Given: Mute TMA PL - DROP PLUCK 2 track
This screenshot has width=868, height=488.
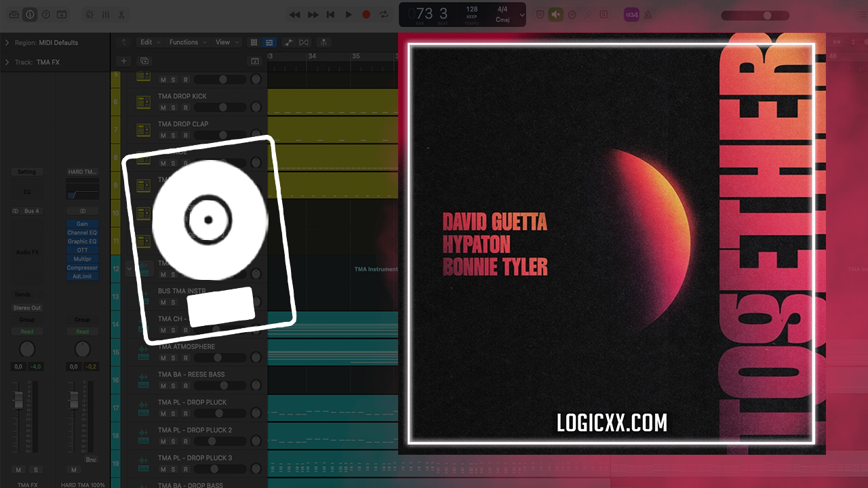Looking at the screenshot, I should coord(163,441).
